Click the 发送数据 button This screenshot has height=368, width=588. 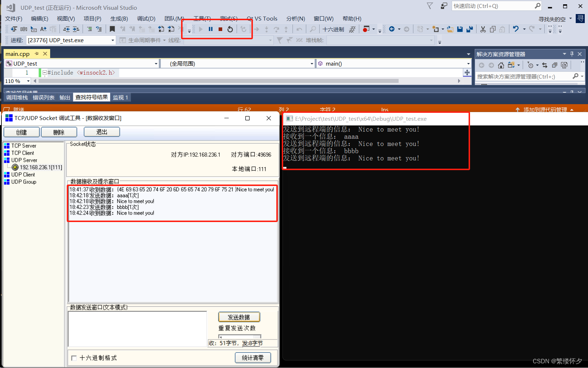[239, 317]
